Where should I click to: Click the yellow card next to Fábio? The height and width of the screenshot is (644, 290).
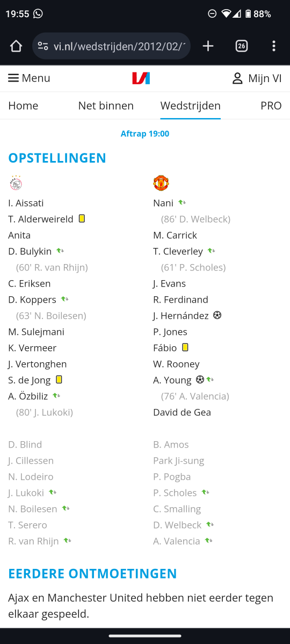click(x=185, y=347)
